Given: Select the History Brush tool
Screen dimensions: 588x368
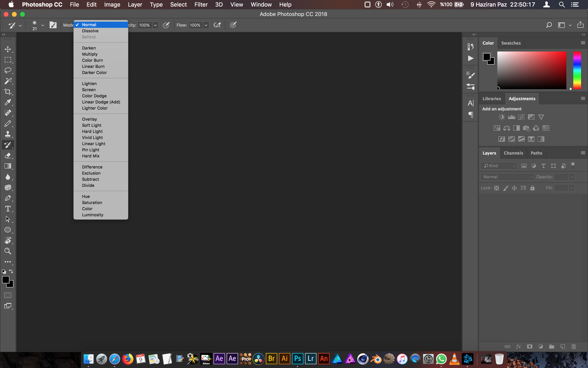Looking at the screenshot, I should 8,145.
